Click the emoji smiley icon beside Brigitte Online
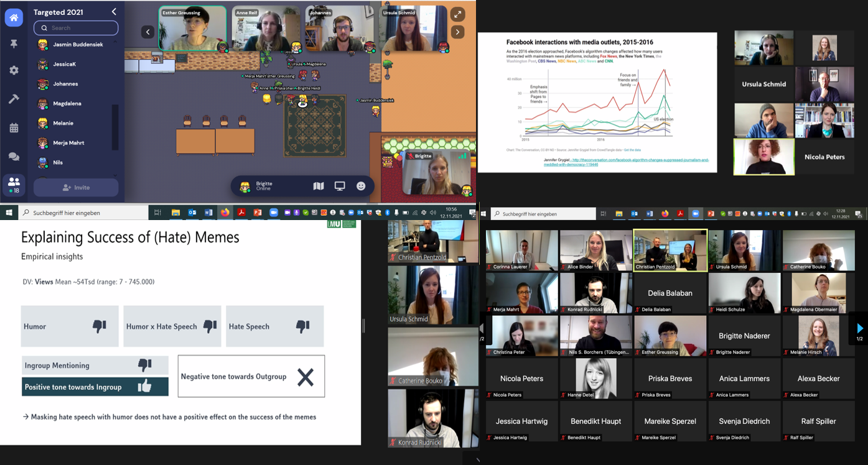The width and height of the screenshot is (868, 465). tap(361, 186)
